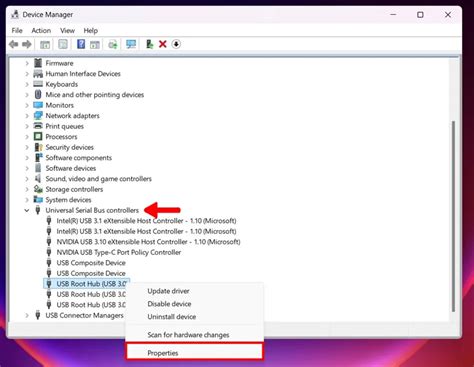This screenshot has height=367, width=474.
Task: Collapse the Universal Serial Bus controllers category
Action: (27, 210)
